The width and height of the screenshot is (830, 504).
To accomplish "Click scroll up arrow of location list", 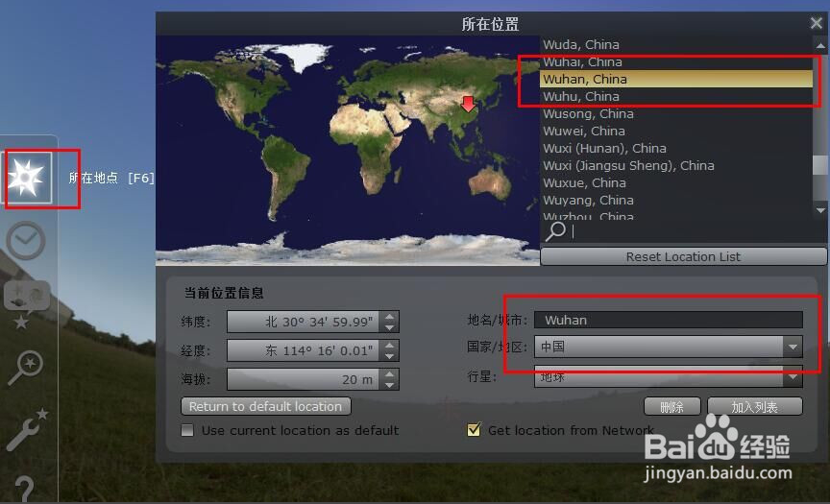I will pos(820,45).
